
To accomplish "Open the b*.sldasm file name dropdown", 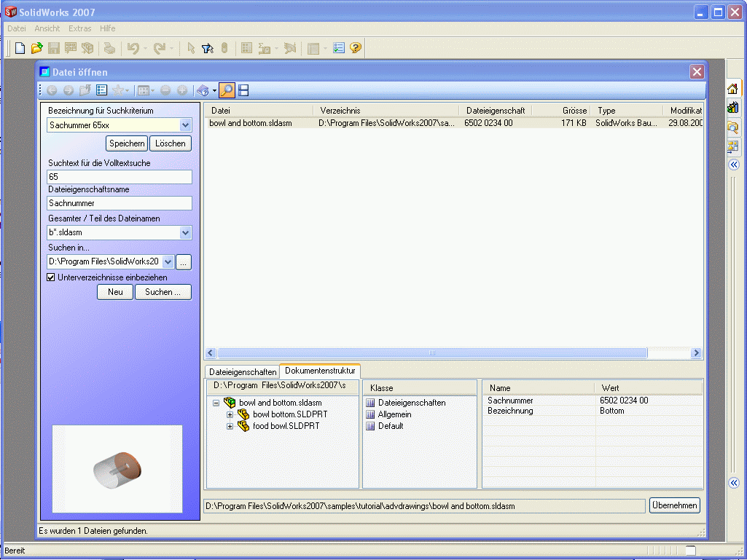I will point(185,233).
